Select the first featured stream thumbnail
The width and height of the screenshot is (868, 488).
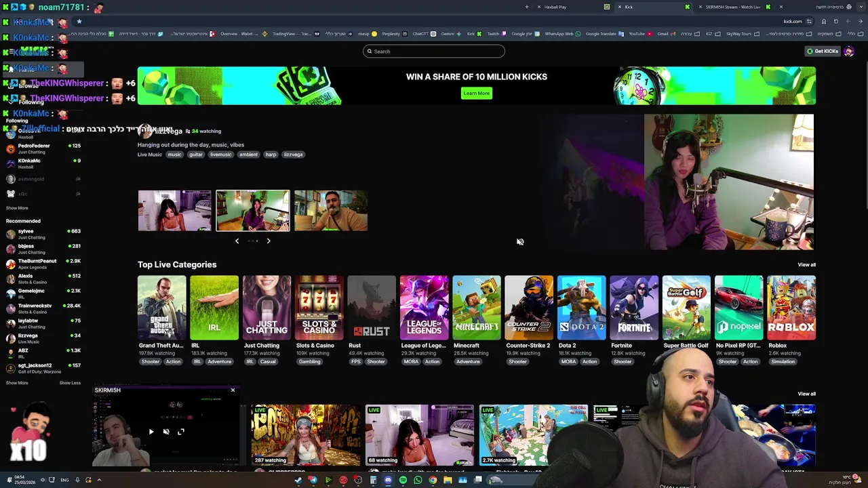click(x=175, y=211)
